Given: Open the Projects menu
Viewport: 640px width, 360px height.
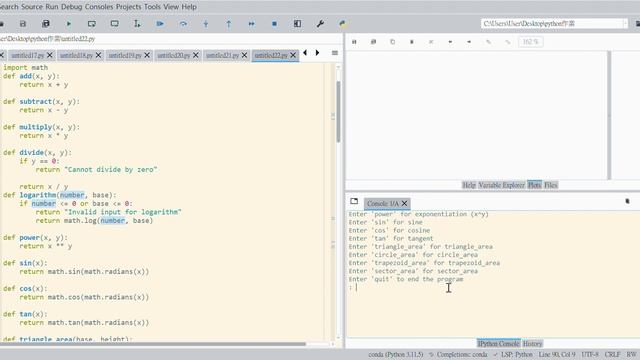Looking at the screenshot, I should 129,7.
